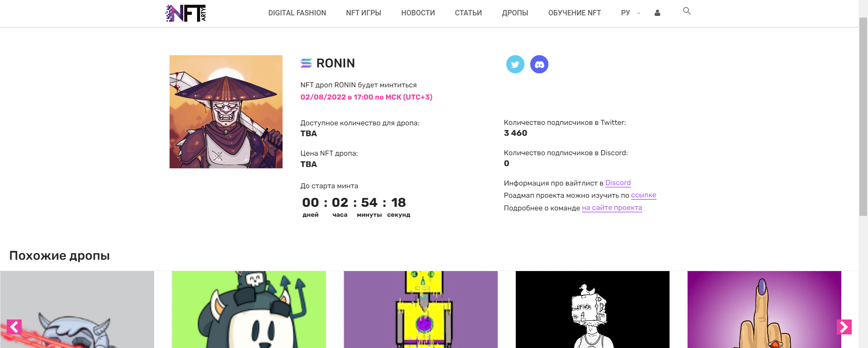Viewport: 868px width, 348px height.
Task: Open the project's Discord server icon
Action: pyautogui.click(x=539, y=64)
